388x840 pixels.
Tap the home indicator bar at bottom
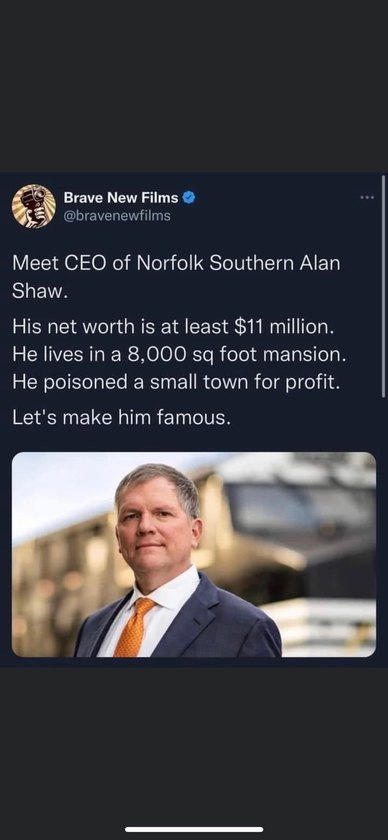point(194,829)
